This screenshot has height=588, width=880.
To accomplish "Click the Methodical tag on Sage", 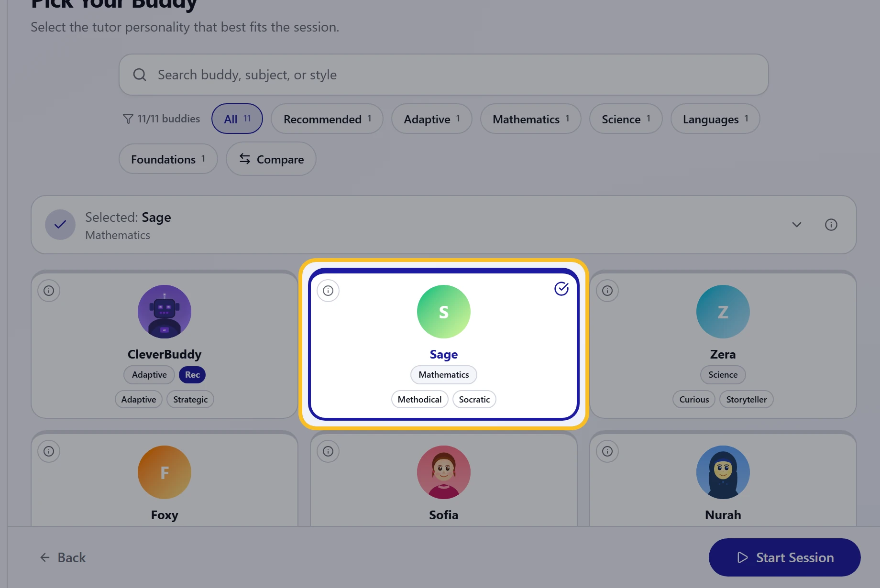I will click(x=419, y=400).
